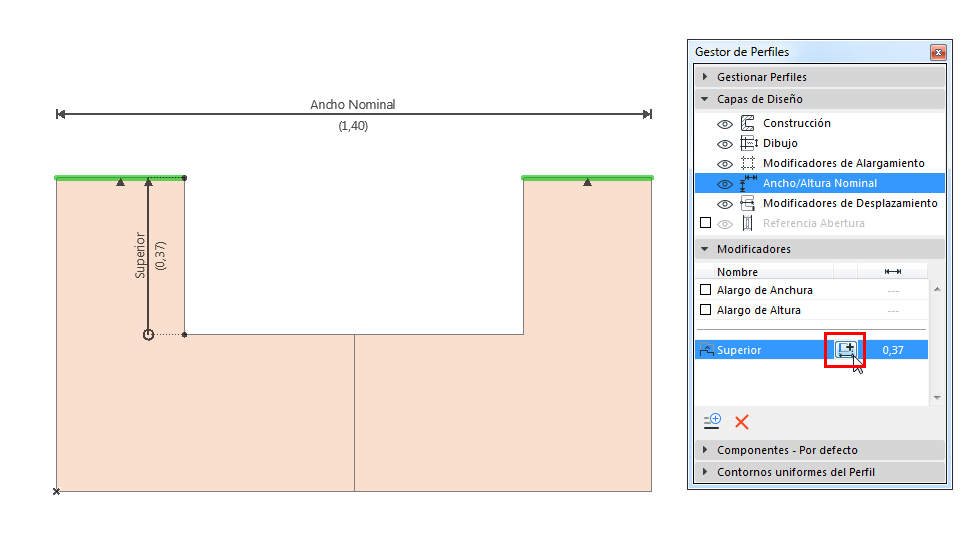
Task: Enable the Referencia Abertura checkbox
Action: (705, 222)
